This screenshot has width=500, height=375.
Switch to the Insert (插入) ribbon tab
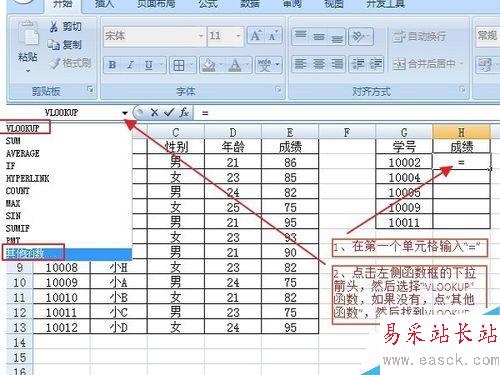point(104,4)
